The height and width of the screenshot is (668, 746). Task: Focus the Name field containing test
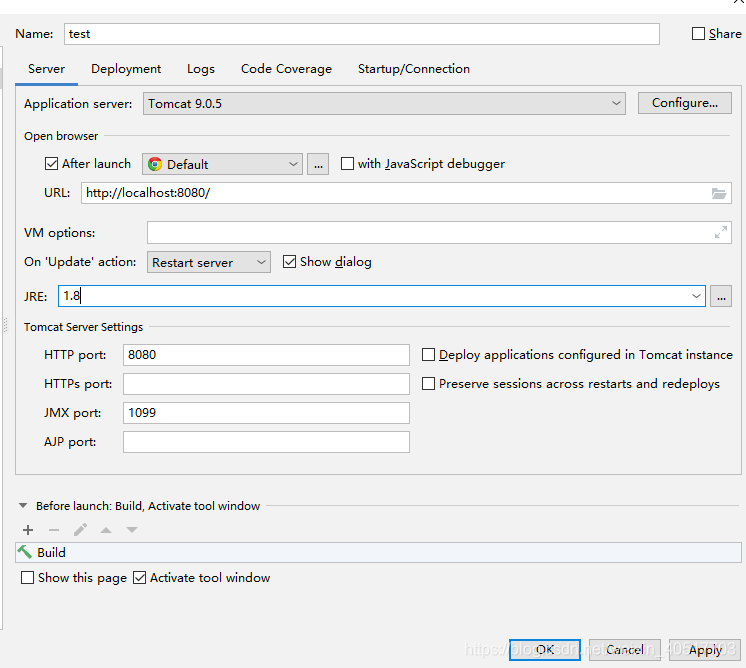point(362,34)
